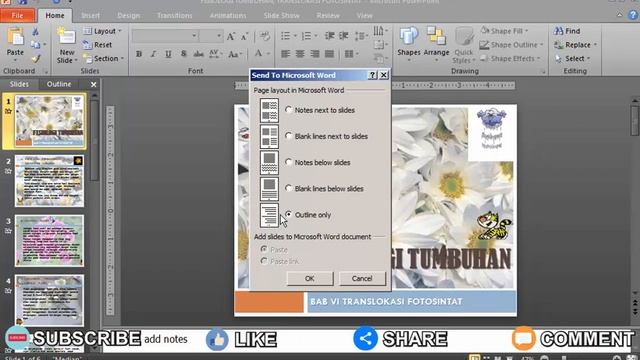Choose the Paste link radio option

click(x=264, y=261)
